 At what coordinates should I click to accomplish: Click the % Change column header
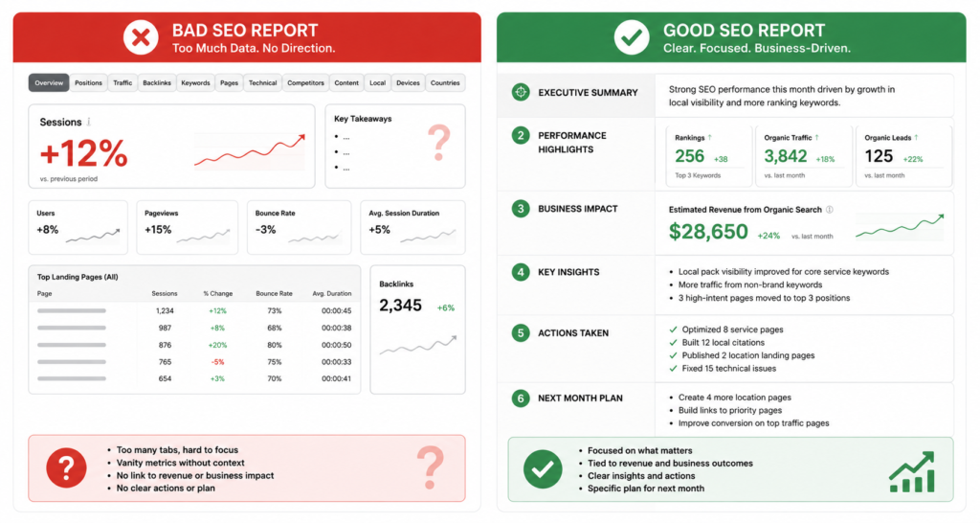[217, 293]
